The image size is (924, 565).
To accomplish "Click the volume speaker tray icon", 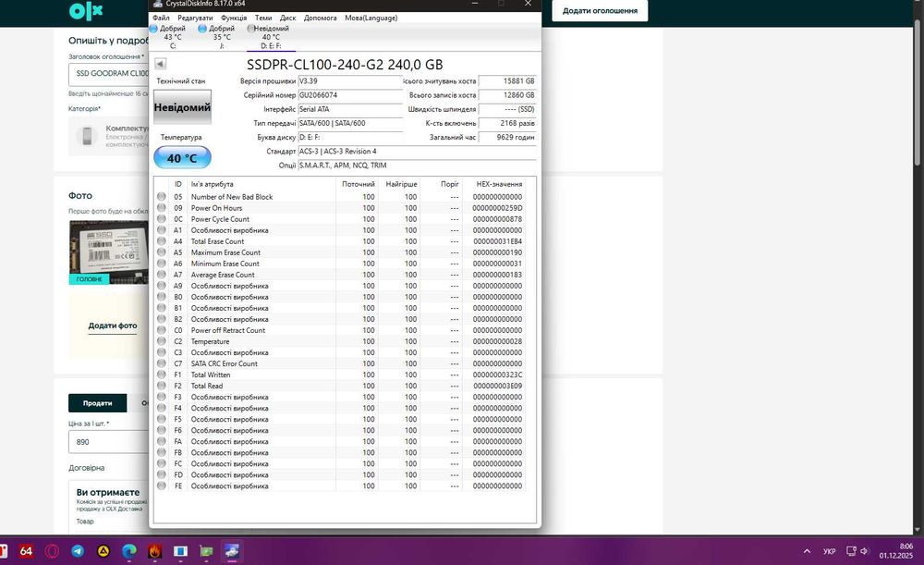I will tap(864, 551).
